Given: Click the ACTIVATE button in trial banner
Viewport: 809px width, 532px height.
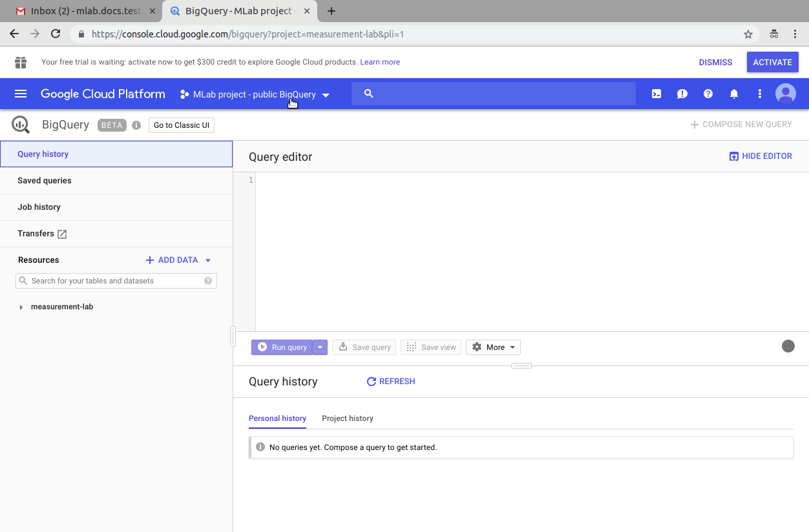Looking at the screenshot, I should (772, 61).
